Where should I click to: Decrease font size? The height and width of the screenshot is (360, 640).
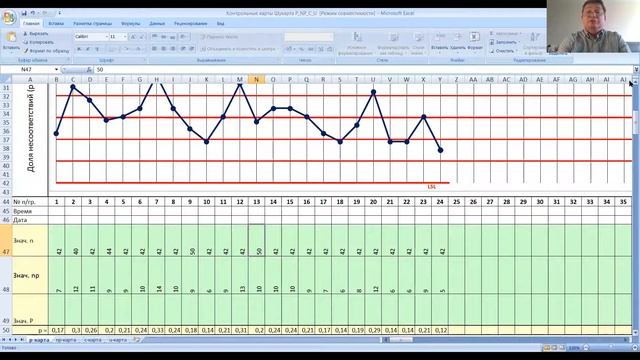142,37
